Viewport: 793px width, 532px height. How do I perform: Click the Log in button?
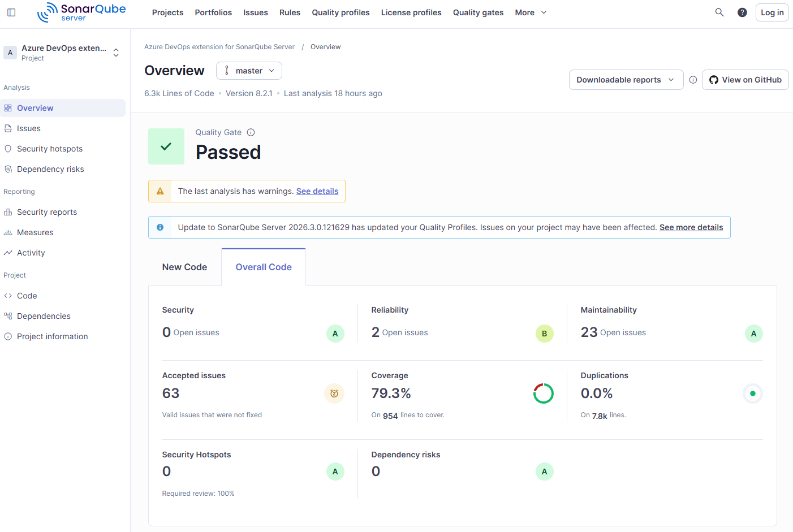coord(772,12)
